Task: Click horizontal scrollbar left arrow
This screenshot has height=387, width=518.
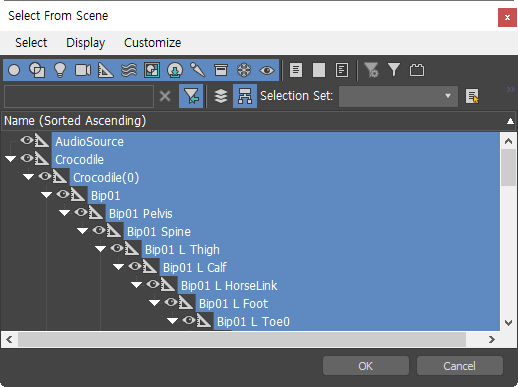Action: (9, 340)
